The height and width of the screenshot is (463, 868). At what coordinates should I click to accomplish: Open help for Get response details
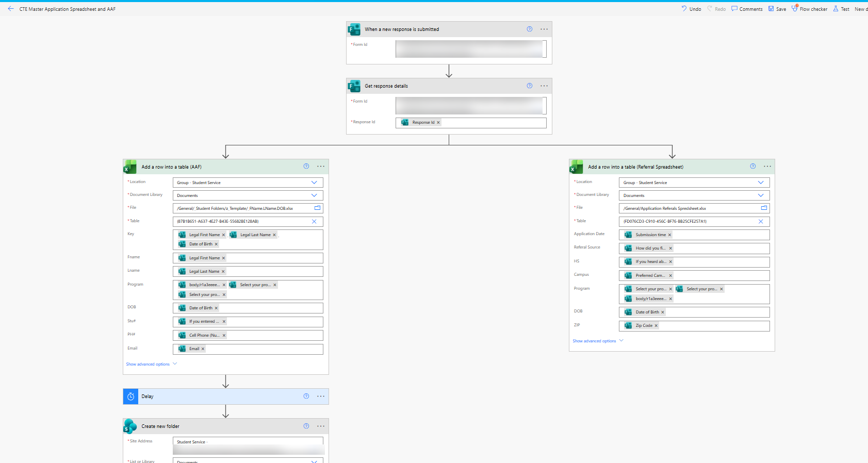tap(529, 86)
